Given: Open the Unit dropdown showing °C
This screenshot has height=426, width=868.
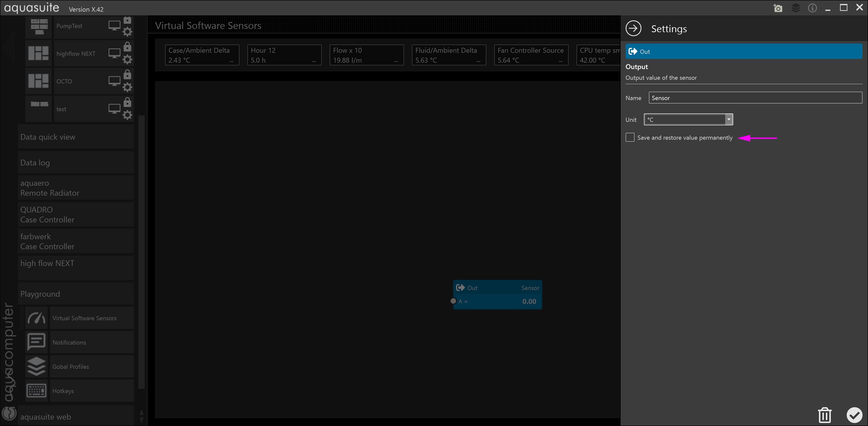Looking at the screenshot, I should coord(688,120).
